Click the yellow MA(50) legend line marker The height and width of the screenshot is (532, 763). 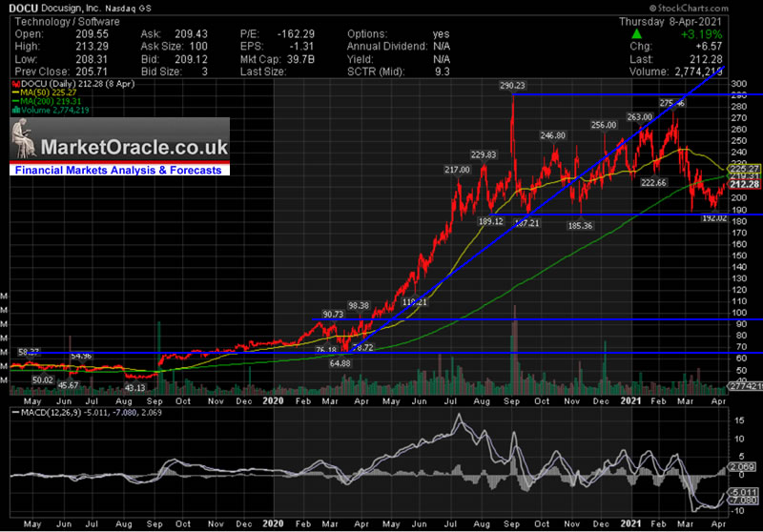[x=13, y=93]
